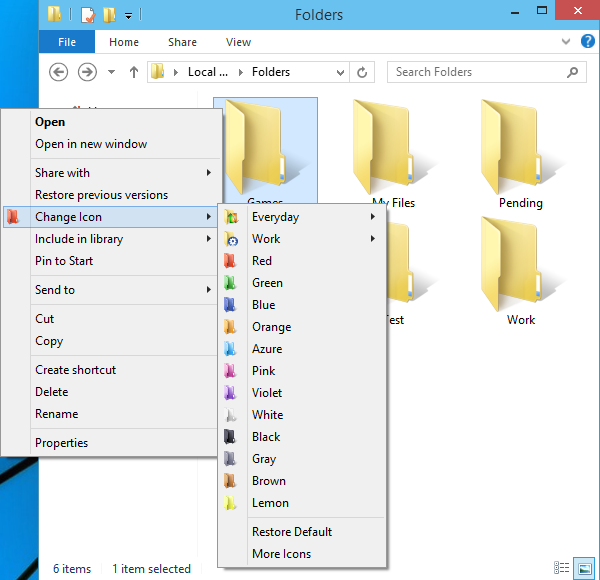Choose the Red folder icon color
This screenshot has height=580, width=600.
tap(262, 261)
